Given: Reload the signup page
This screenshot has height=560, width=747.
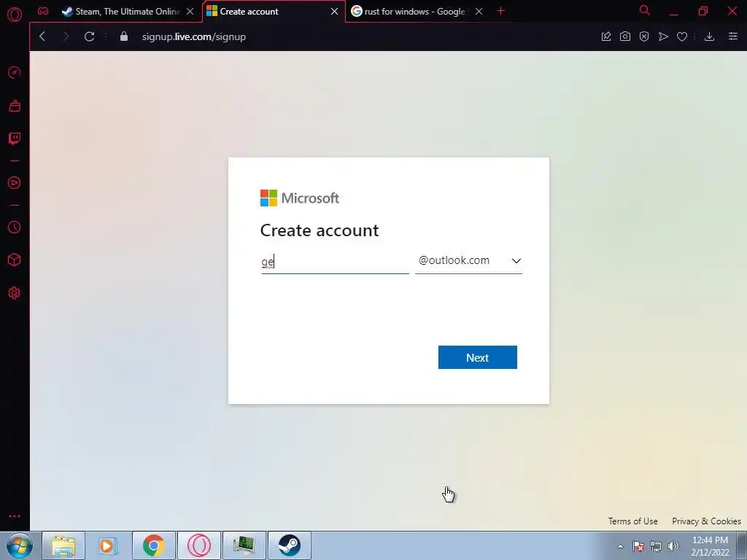Looking at the screenshot, I should [89, 36].
